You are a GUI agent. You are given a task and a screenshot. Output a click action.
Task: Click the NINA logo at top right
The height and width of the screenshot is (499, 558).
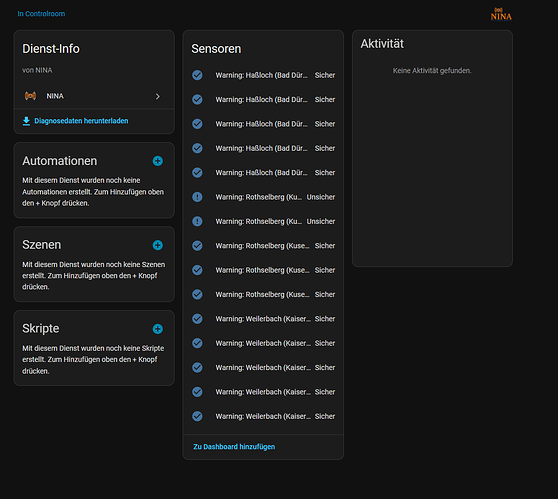(x=501, y=14)
